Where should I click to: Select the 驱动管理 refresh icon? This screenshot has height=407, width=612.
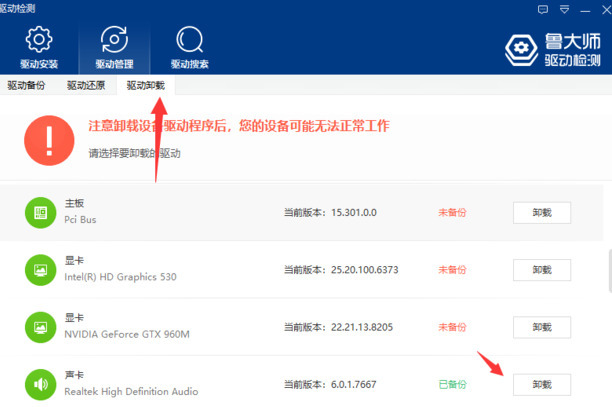(114, 39)
